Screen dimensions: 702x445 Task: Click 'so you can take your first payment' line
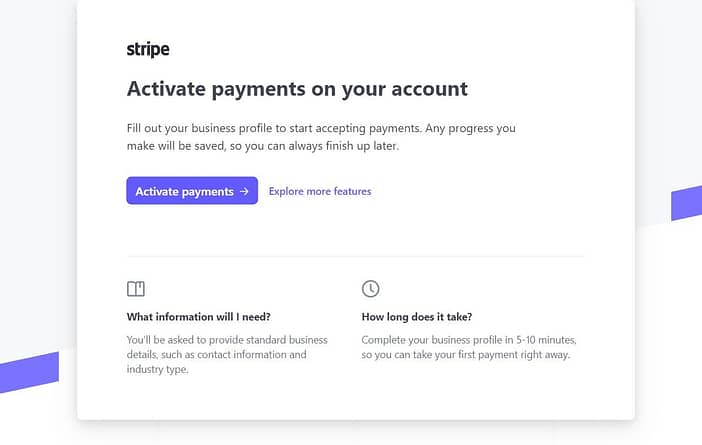(466, 355)
